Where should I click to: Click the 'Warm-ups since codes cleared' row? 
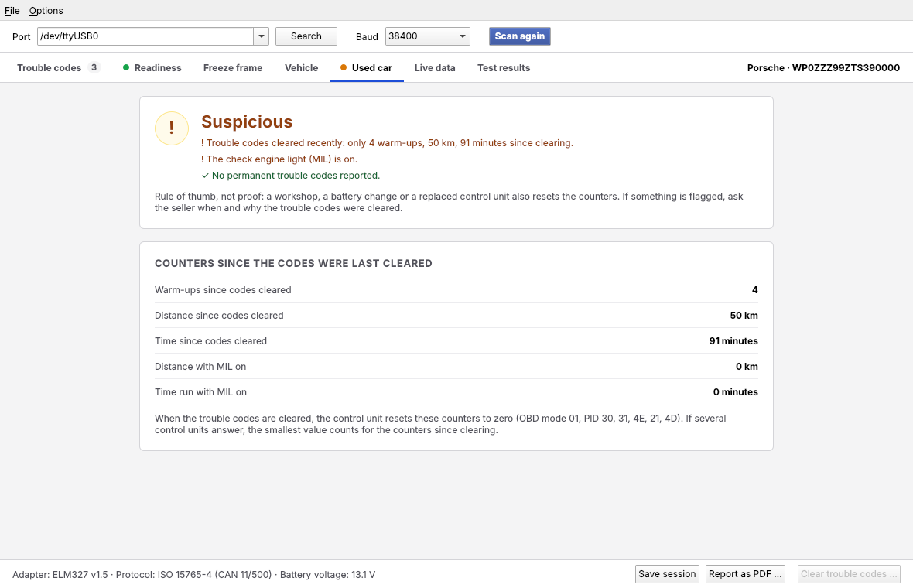tap(456, 290)
